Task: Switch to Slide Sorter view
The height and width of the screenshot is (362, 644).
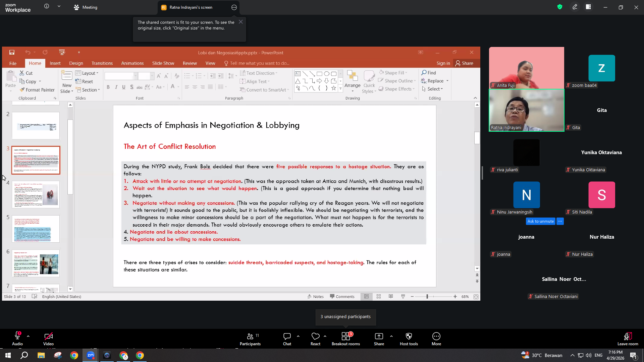Action: click(379, 297)
